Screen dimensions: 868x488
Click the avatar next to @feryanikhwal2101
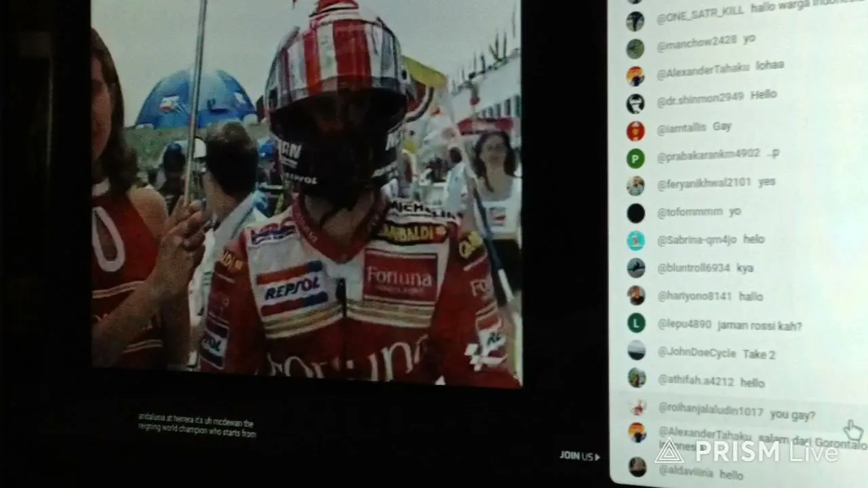click(635, 186)
